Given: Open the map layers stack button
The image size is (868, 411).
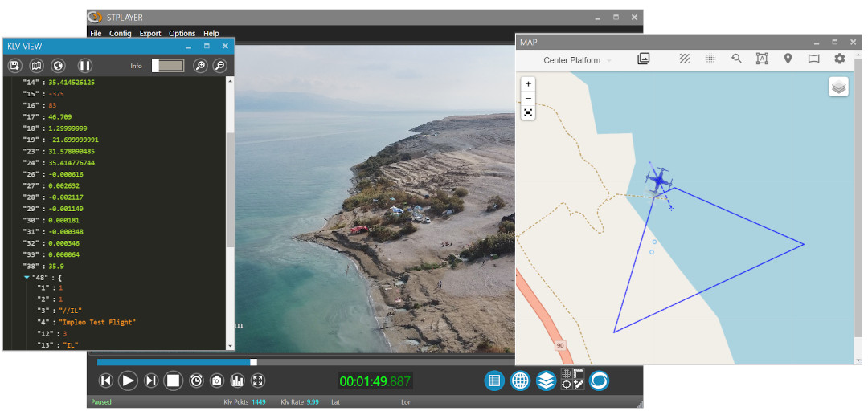Looking at the screenshot, I should tap(838, 87).
